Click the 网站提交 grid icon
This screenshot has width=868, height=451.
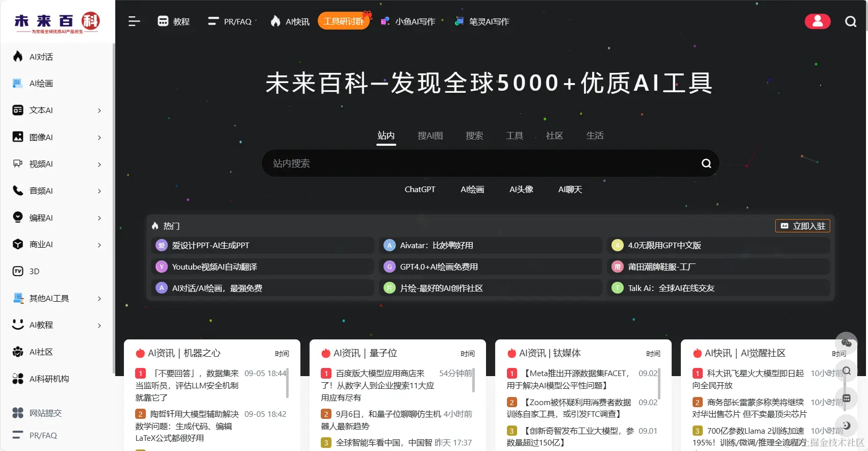pos(18,413)
